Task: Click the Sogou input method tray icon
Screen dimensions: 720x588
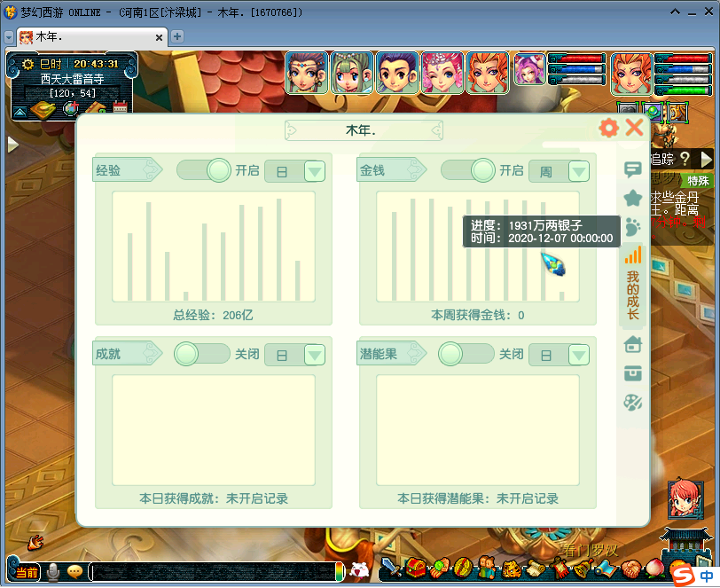Action: click(x=684, y=575)
